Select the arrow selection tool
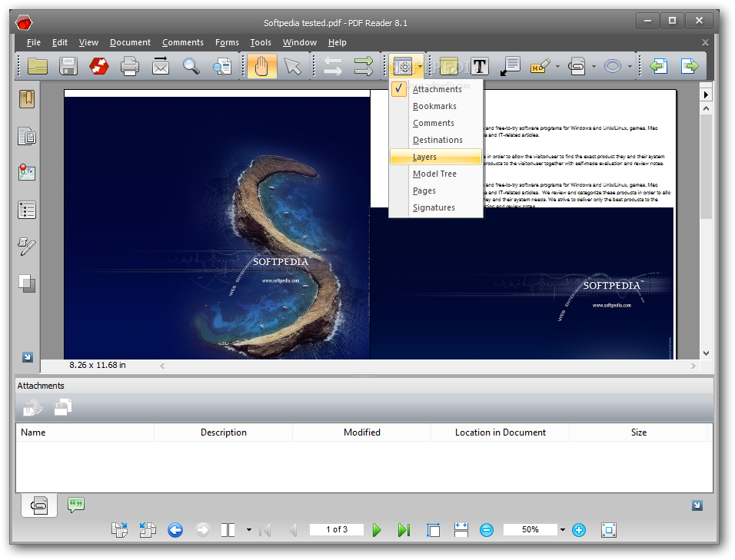 (292, 66)
